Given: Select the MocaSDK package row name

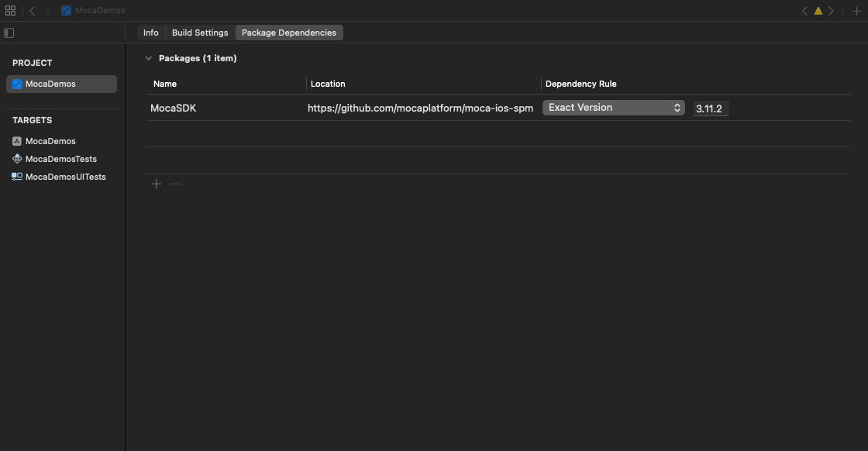Looking at the screenshot, I should pyautogui.click(x=174, y=108).
